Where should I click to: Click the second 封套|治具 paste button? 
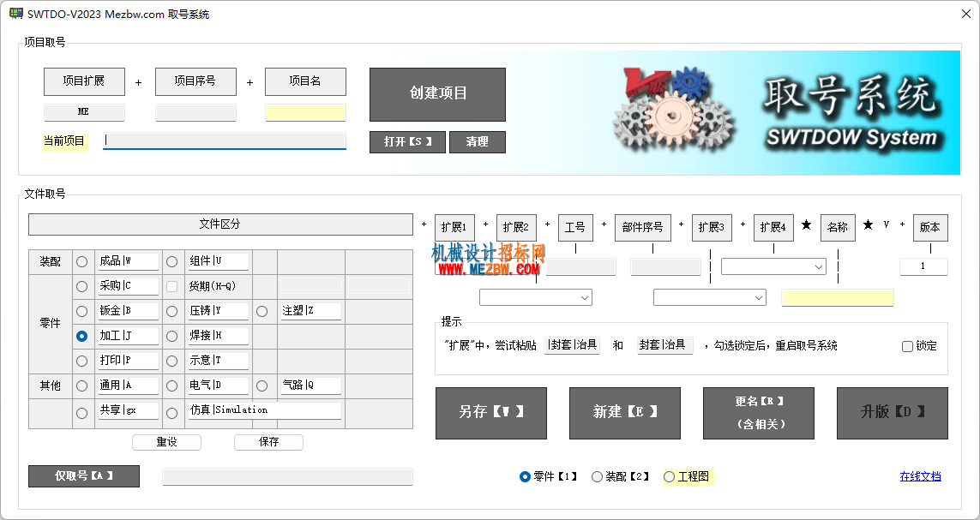pyautogui.click(x=665, y=345)
